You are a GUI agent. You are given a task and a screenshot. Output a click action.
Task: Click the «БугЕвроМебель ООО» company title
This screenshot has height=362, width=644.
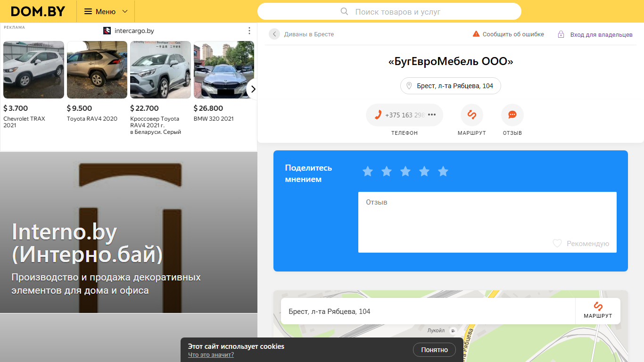451,61
